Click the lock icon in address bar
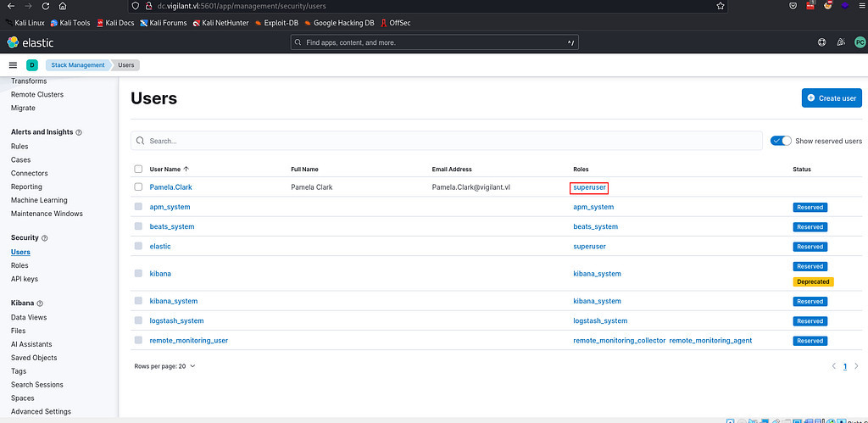Screen dimensions: 868x423 [x=147, y=6]
